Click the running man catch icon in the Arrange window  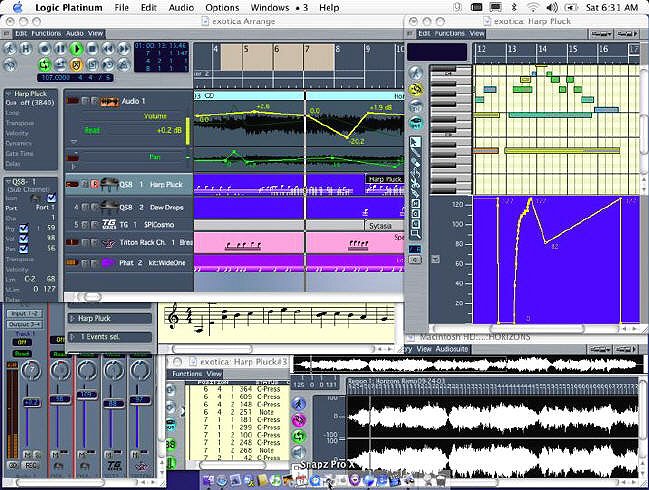(10, 49)
